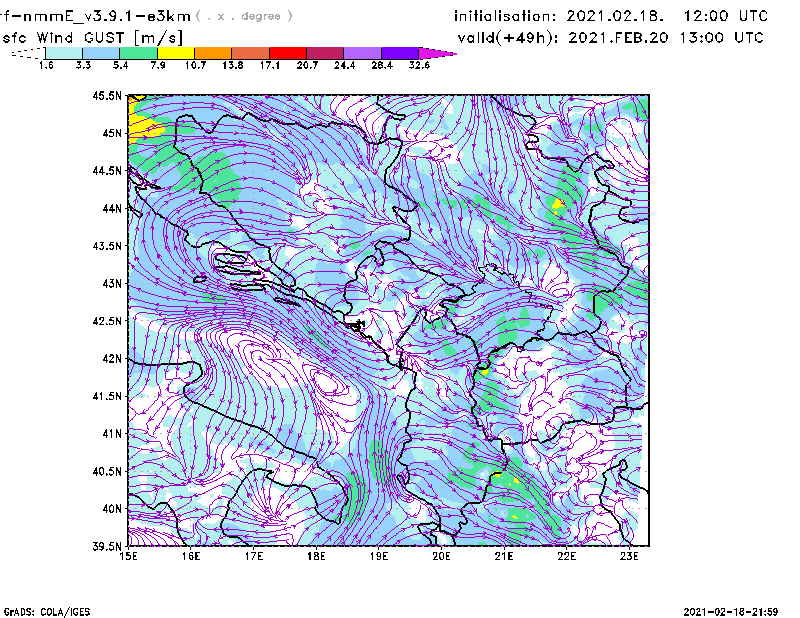The width and height of the screenshot is (800, 618).
Task: Click longitude label "20E"
Action: [441, 556]
